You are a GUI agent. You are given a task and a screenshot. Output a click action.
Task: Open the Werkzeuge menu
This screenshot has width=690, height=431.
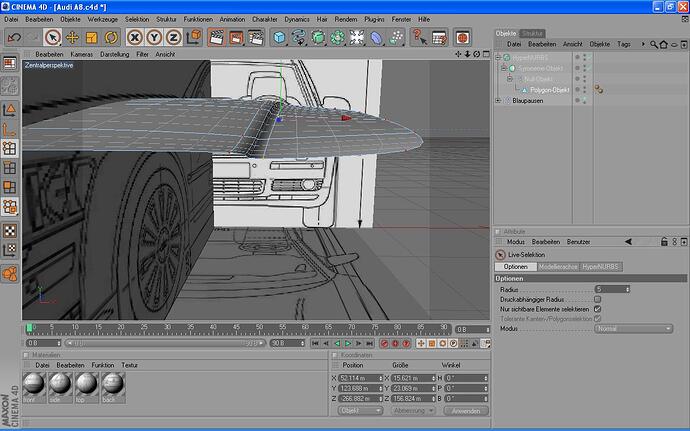pos(103,19)
